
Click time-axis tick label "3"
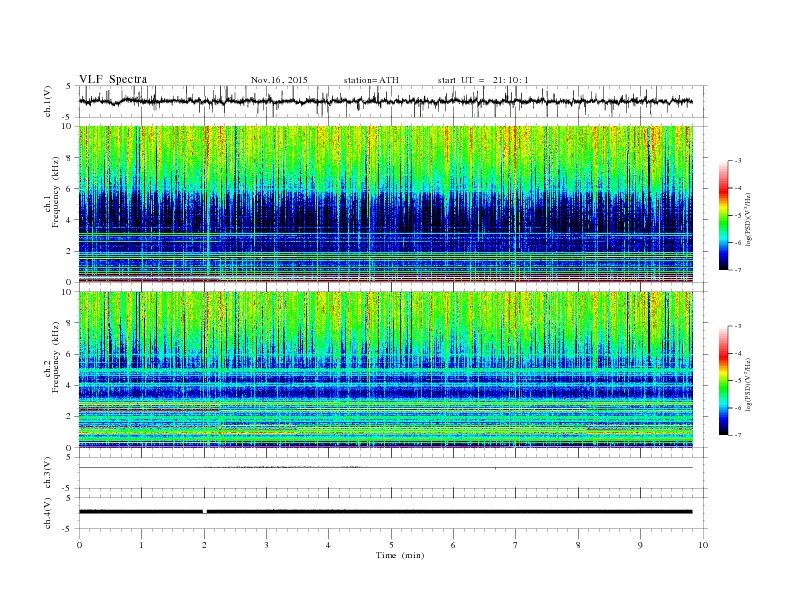click(x=266, y=545)
